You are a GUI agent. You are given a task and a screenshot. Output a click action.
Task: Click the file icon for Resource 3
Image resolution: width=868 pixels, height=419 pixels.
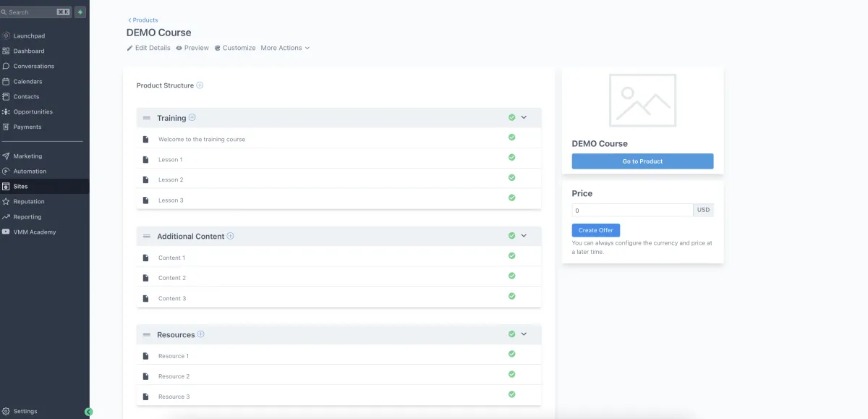145,397
